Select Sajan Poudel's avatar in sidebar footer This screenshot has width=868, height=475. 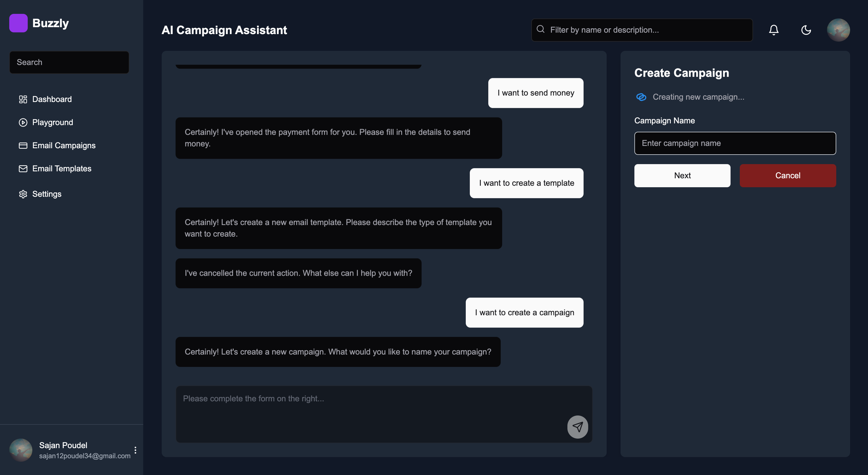tap(21, 450)
